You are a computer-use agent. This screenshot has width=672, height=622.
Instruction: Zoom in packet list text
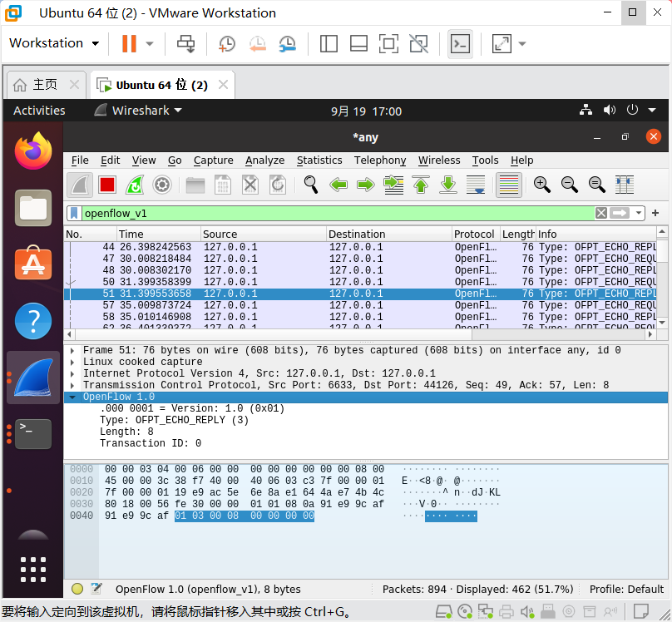pos(542,185)
